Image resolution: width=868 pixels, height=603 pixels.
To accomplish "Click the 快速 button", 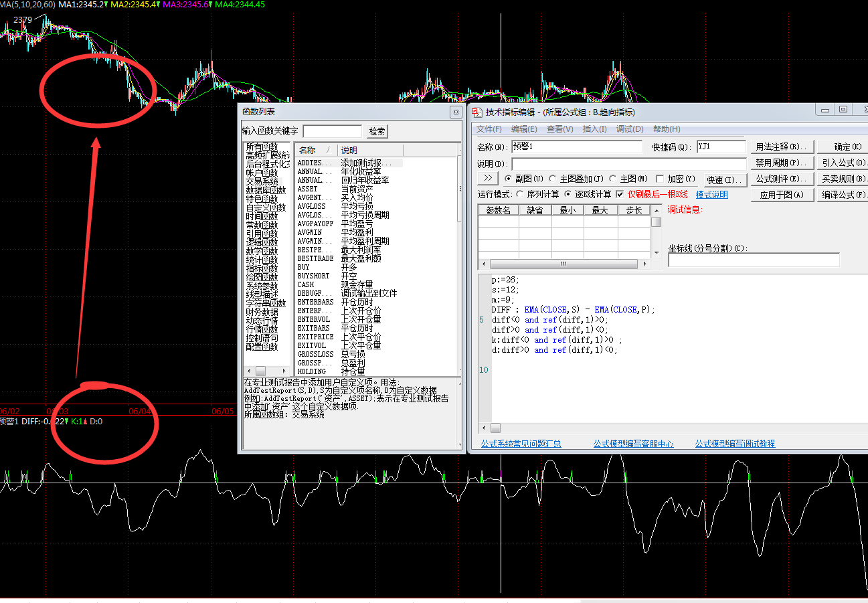I will click(x=725, y=179).
